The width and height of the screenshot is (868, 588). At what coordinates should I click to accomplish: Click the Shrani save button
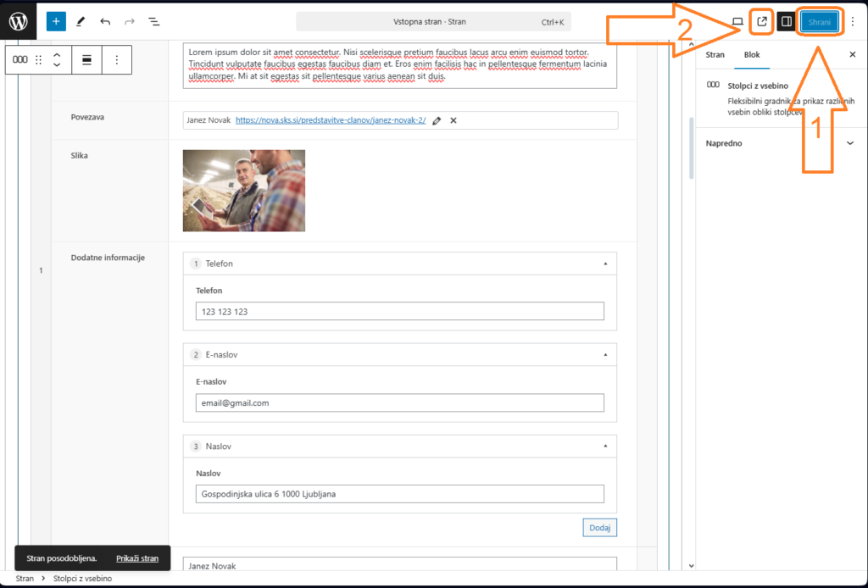coord(820,22)
